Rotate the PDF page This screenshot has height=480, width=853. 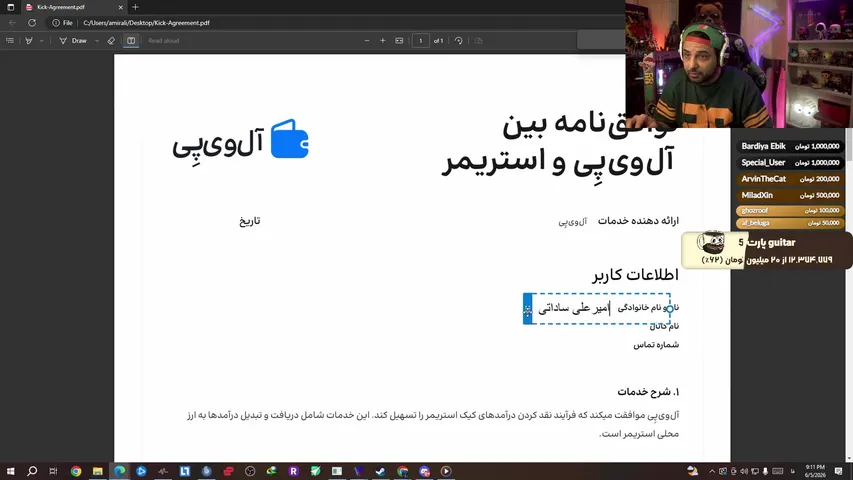[x=459, y=41]
